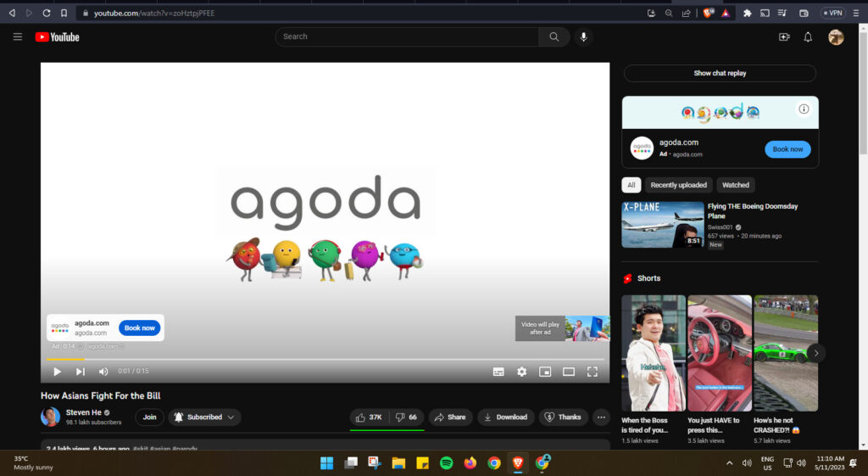Switch to miniplayer mode
The image size is (868, 476).
point(545,372)
